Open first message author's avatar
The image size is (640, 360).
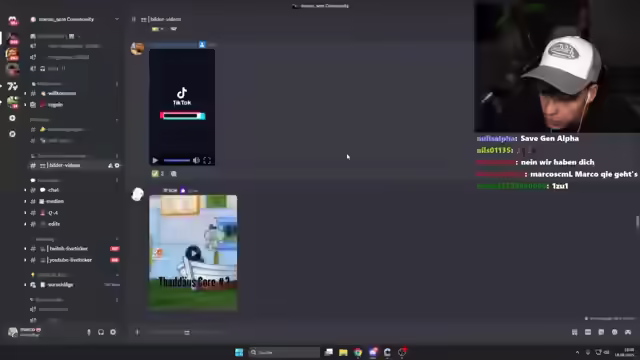138,48
